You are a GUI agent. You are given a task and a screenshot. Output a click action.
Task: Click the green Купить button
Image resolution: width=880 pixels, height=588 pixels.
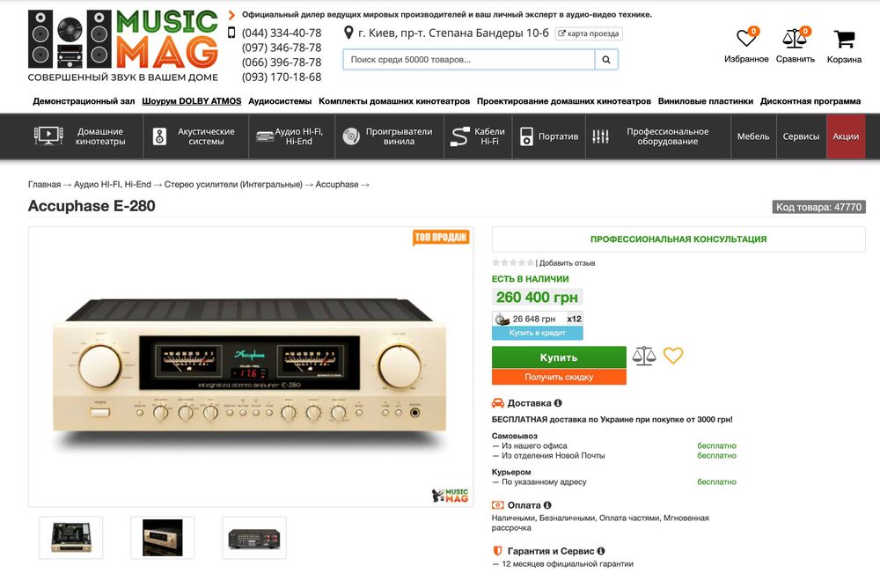pyautogui.click(x=559, y=357)
